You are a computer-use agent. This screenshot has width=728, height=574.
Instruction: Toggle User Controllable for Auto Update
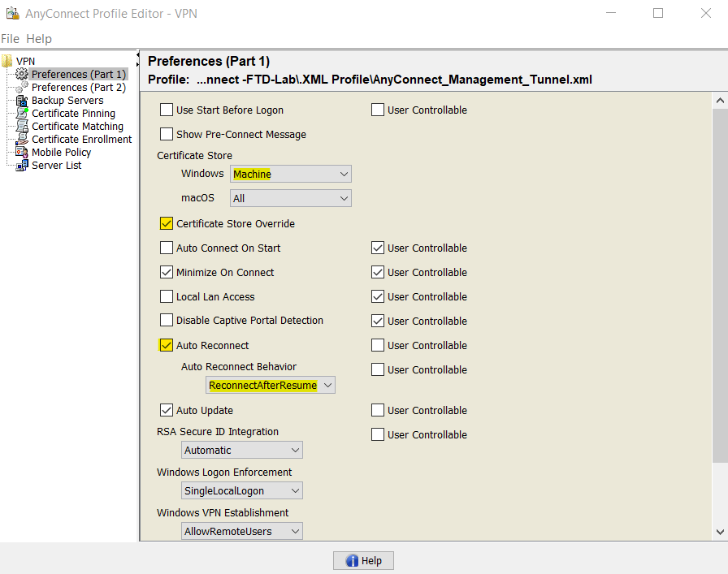(378, 410)
